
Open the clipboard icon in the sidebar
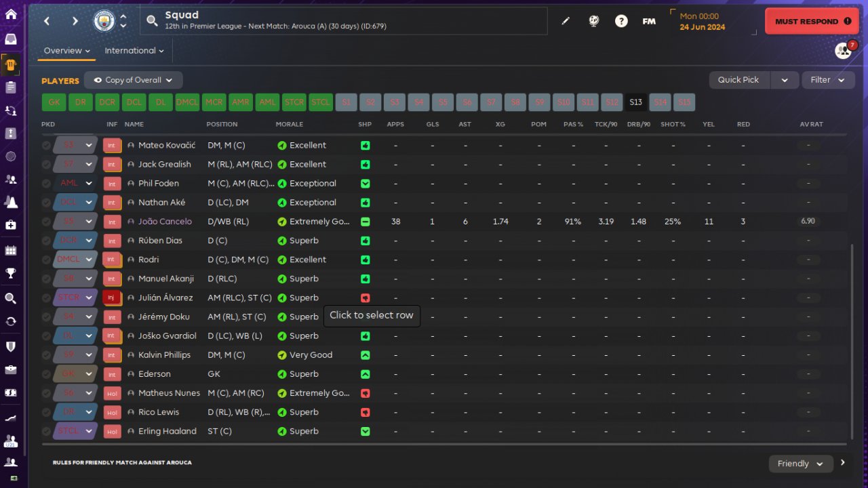pos(11,87)
